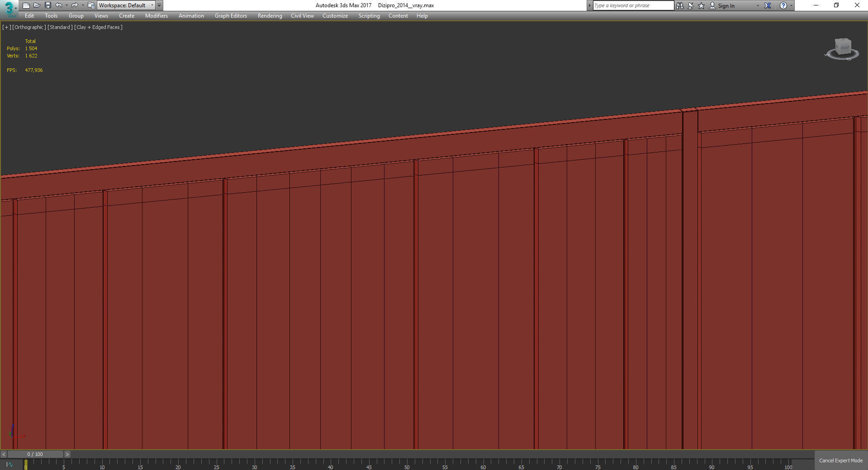Open the Customize menu
Screen dimensions: 868x470
[x=335, y=16]
